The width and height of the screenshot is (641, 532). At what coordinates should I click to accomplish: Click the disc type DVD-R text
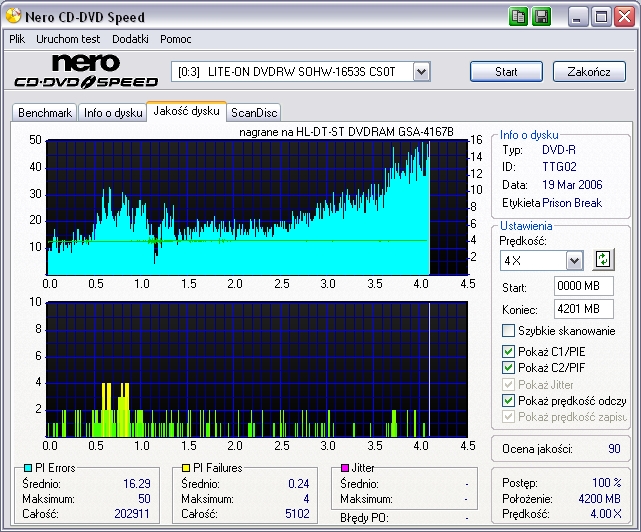click(x=559, y=150)
